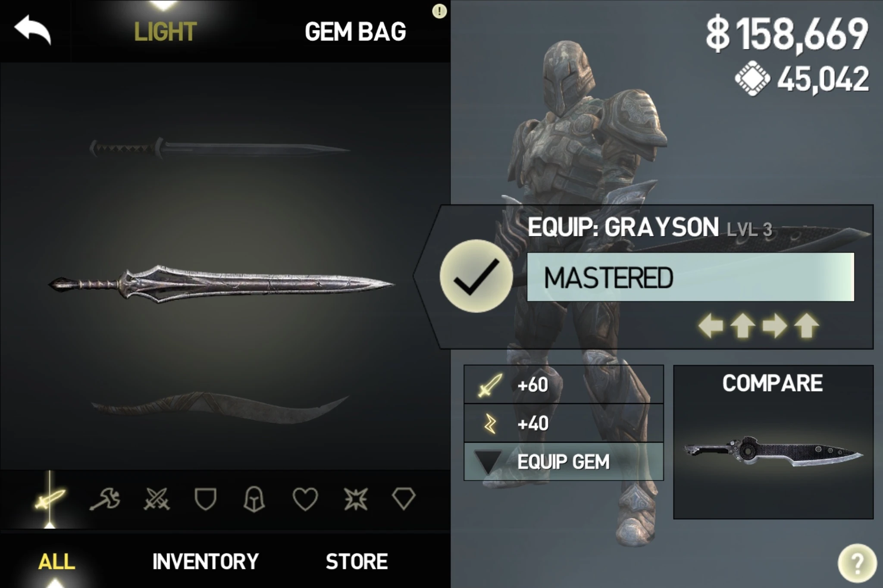Tap the back arrow icon

[x=33, y=29]
